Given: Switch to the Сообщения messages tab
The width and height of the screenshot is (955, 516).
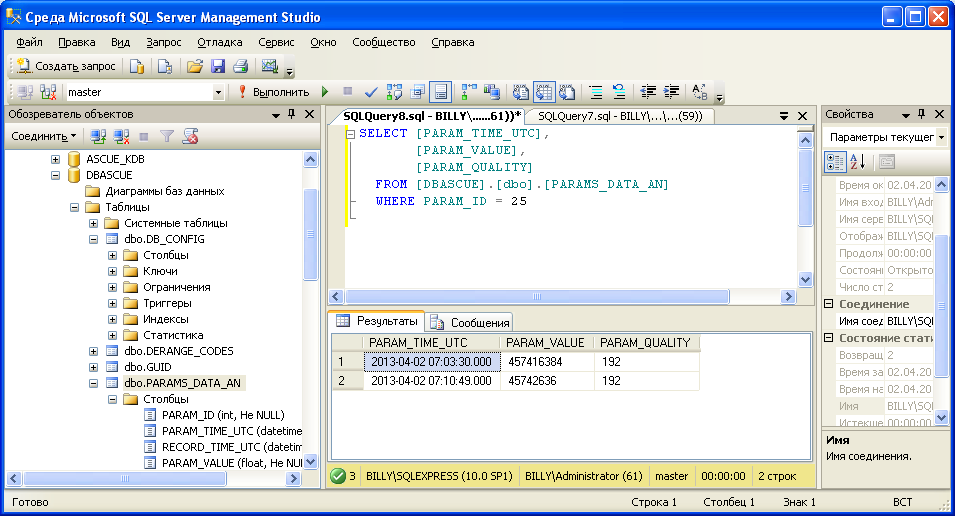Looking at the screenshot, I should pos(470,322).
